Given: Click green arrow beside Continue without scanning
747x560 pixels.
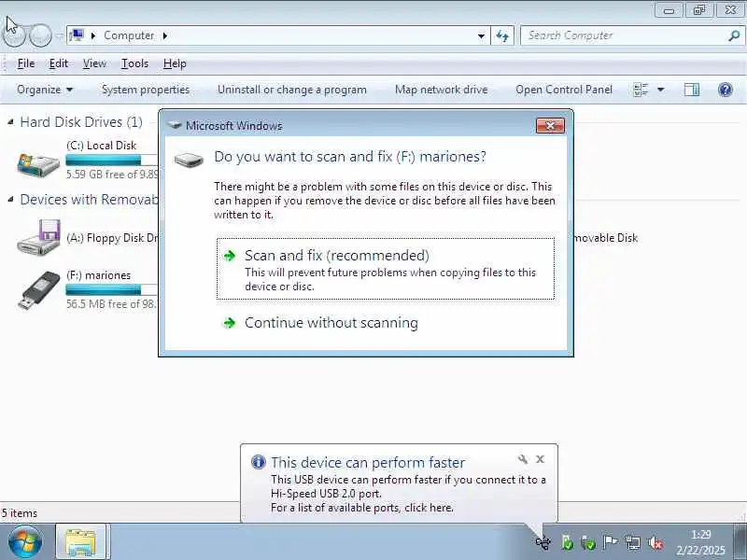Looking at the screenshot, I should coord(230,323).
